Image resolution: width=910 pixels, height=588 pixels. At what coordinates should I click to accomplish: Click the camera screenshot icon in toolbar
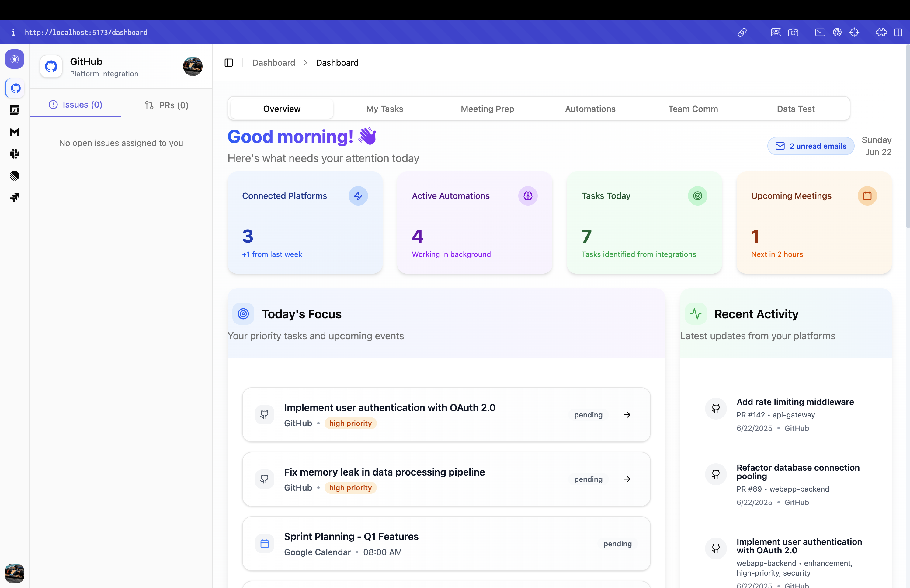pos(793,33)
